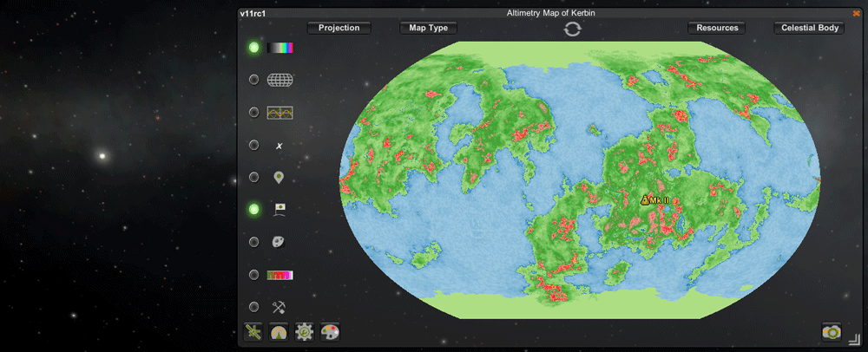This screenshot has height=352, width=868.
Task: Open the color management palette
Action: tap(330, 332)
